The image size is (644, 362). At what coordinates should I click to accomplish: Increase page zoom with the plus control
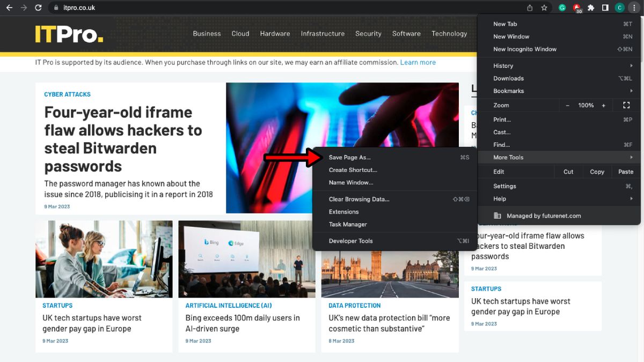click(603, 105)
